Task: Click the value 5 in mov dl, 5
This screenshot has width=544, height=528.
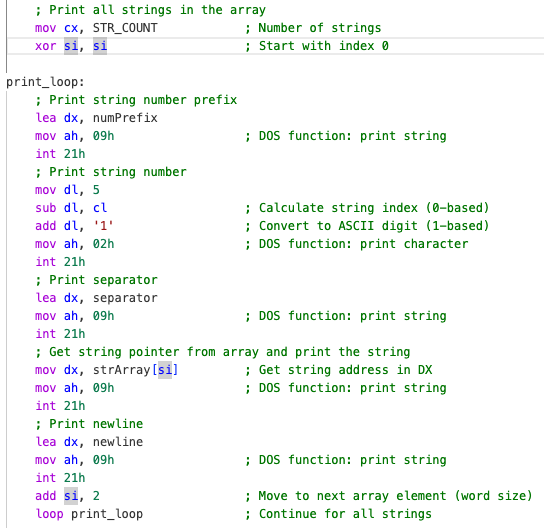Action: (x=96, y=190)
